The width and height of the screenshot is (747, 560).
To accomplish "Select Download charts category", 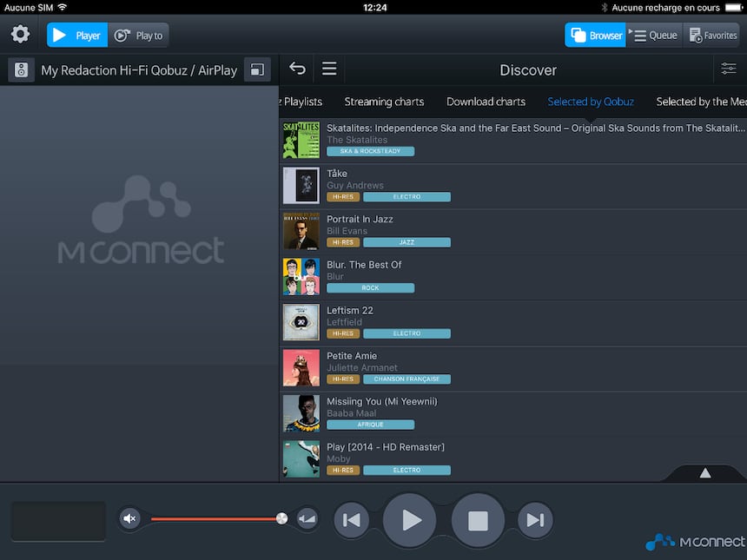I will tap(486, 102).
